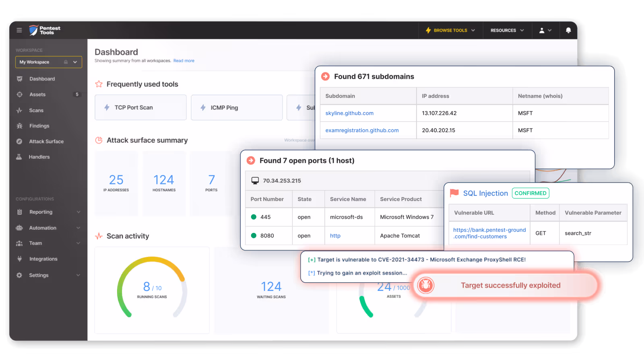Open the 7 Ports card
Screen dimensions: 644x362
211,183
